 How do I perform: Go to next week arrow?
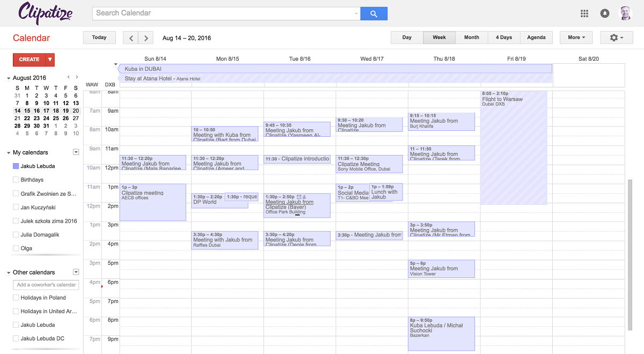pyautogui.click(x=146, y=38)
